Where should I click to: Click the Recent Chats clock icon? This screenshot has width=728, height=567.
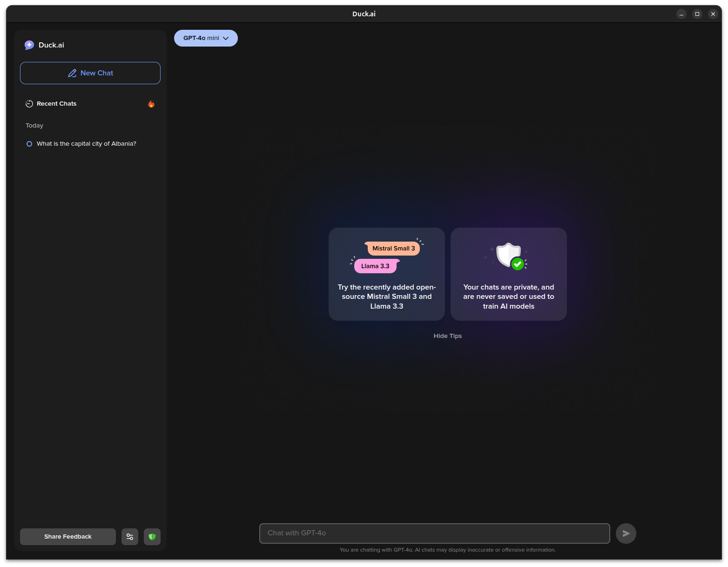[x=29, y=103]
